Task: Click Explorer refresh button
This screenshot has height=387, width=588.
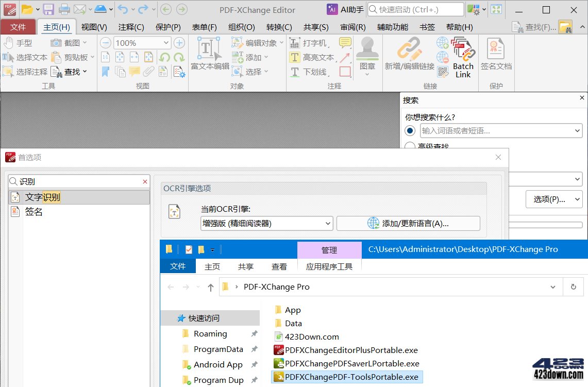Action: 574,287
